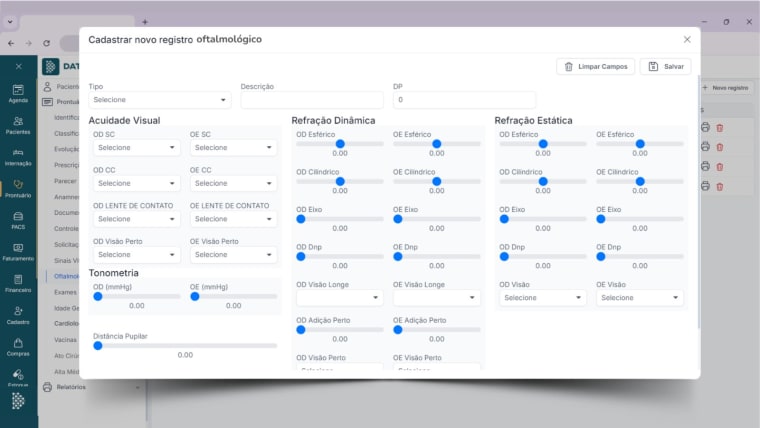Print the third record in the background list
Image resolution: width=760 pixels, height=428 pixels.
pos(705,166)
